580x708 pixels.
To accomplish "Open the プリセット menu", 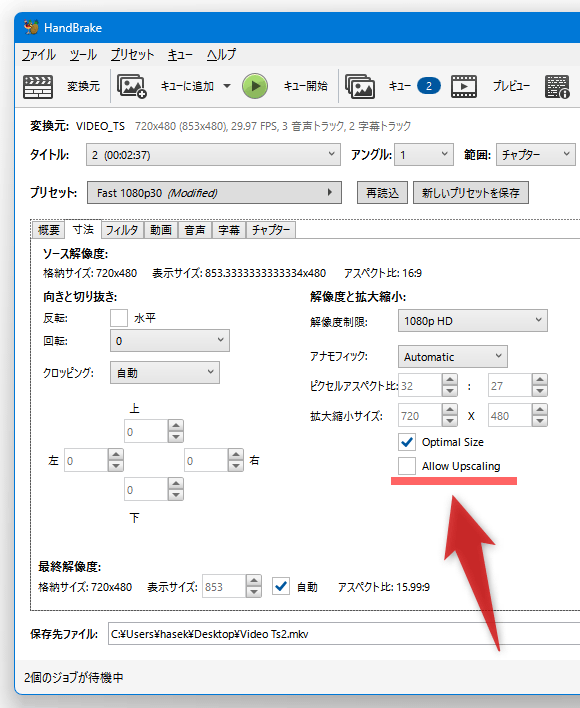I will tap(132, 55).
